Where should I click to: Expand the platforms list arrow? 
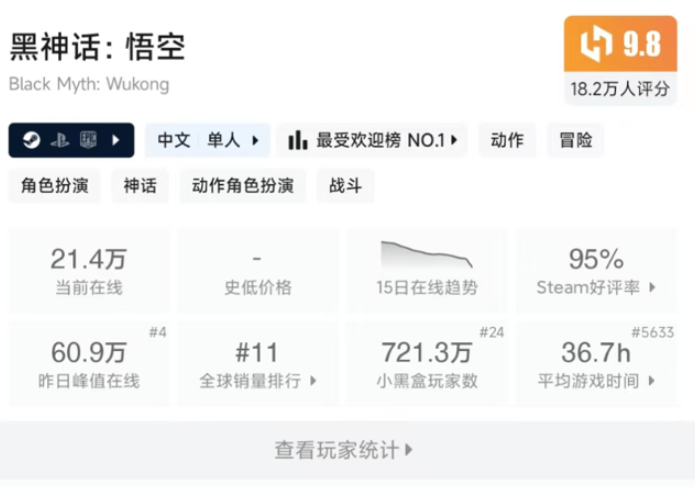pos(116,141)
